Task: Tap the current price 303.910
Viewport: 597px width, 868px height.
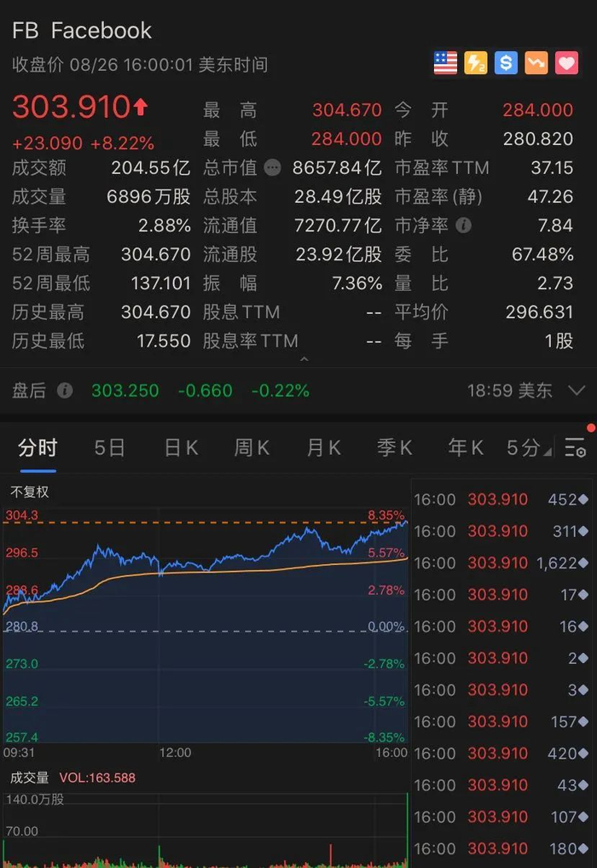Action: (x=72, y=107)
